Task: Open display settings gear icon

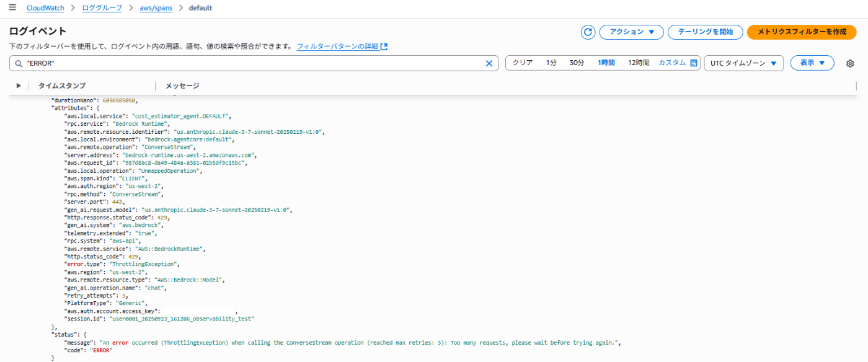Action: pos(850,63)
